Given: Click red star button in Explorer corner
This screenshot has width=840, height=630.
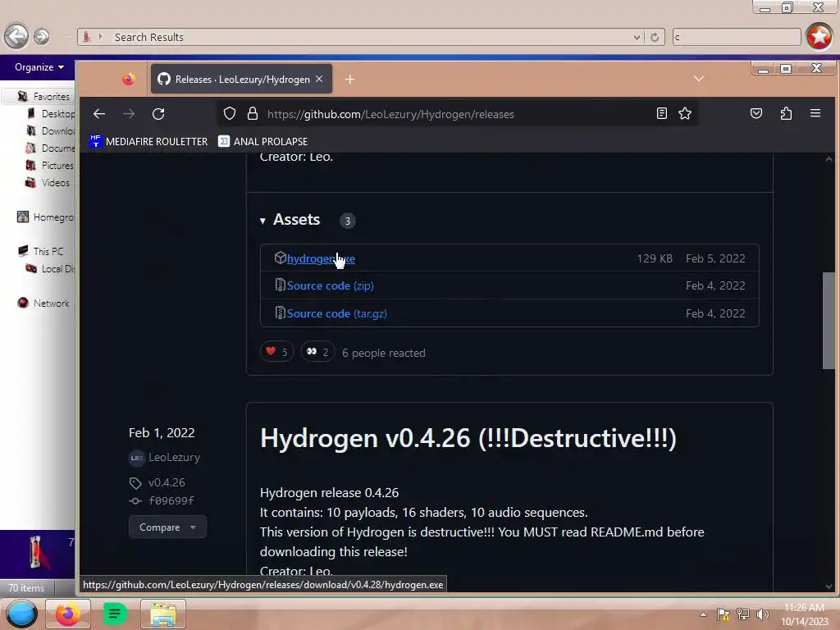Looking at the screenshot, I should point(819,36).
